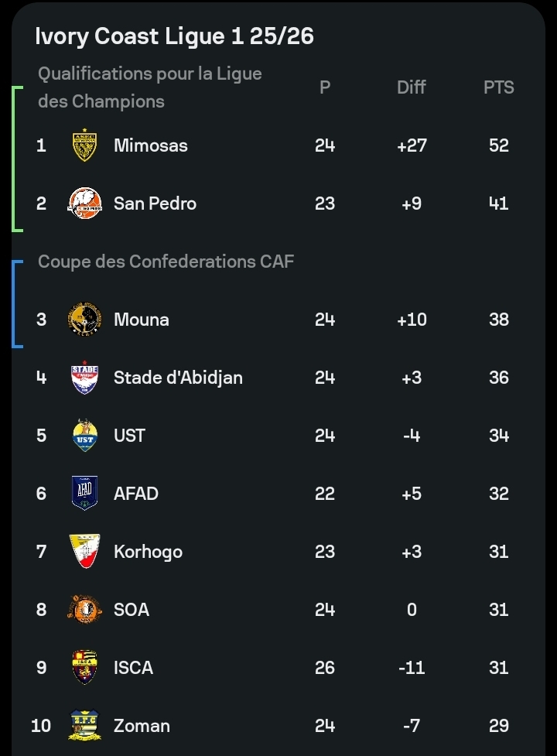Click the Diff column header
Screen dimensions: 557x756
coord(411,87)
